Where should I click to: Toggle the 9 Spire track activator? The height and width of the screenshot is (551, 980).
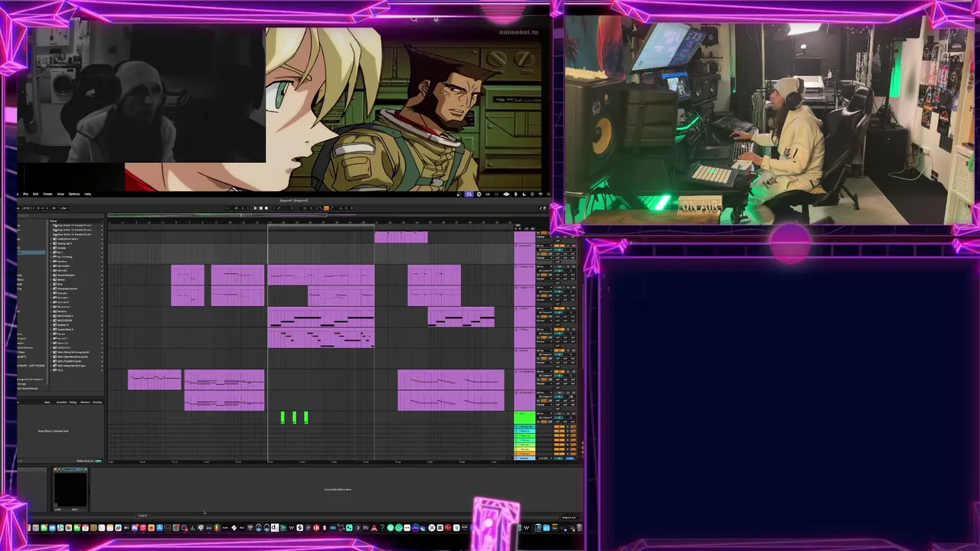[x=560, y=245]
